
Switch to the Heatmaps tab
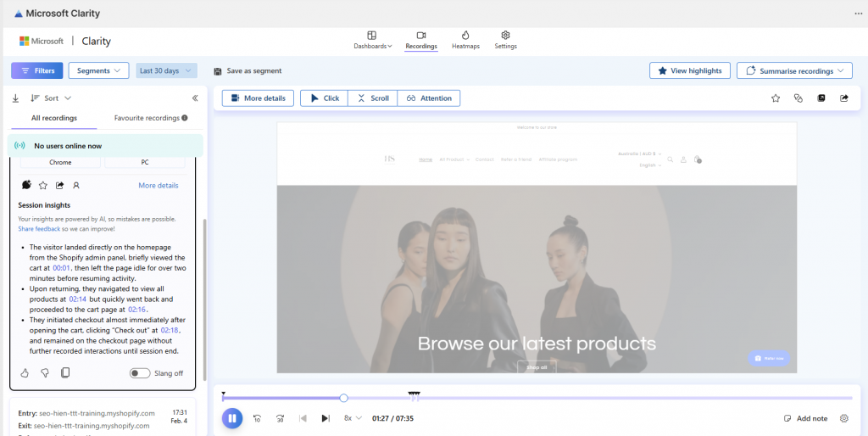465,40
